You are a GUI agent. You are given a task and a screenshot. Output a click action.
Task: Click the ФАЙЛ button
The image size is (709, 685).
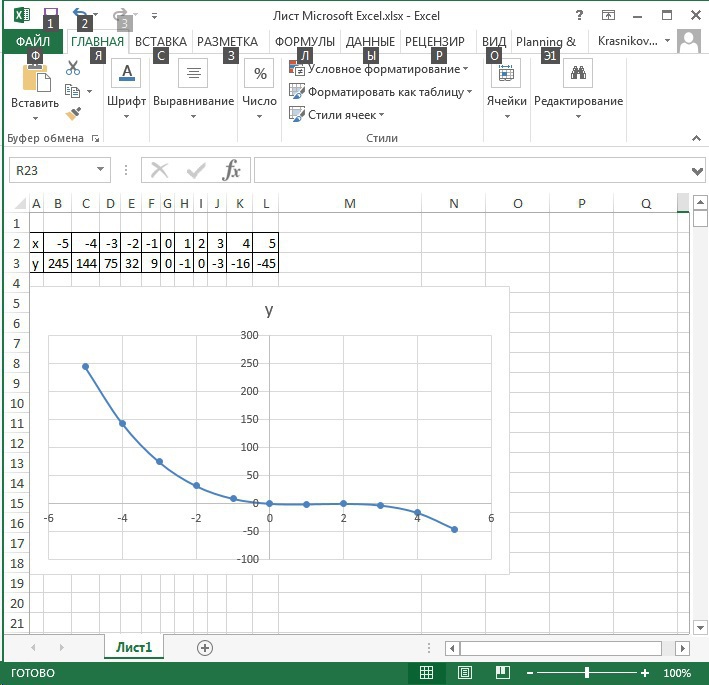point(33,42)
